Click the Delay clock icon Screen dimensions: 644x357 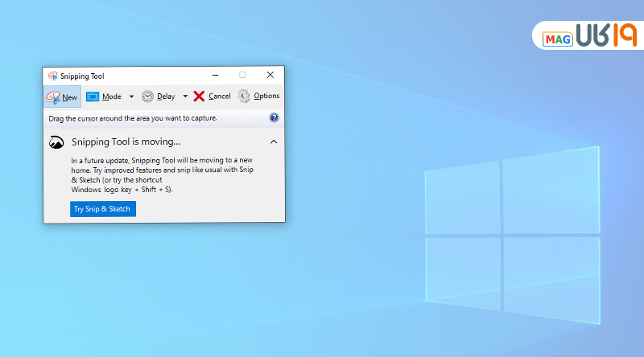tap(147, 96)
